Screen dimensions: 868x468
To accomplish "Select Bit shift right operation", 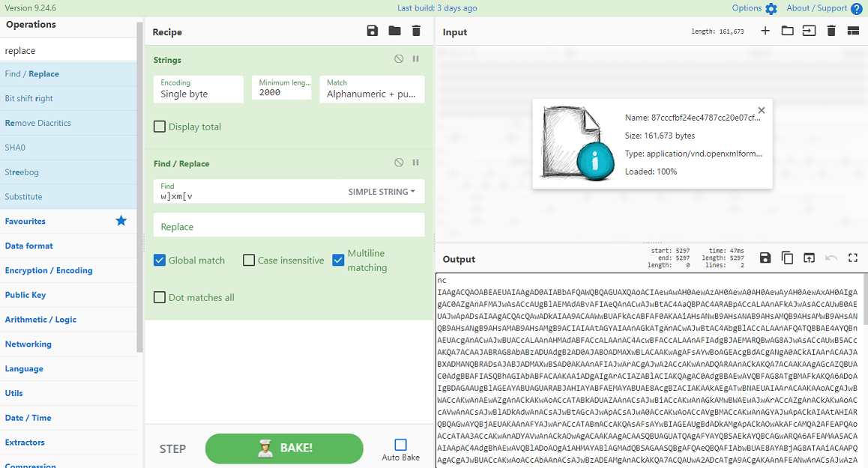I will [x=68, y=99].
